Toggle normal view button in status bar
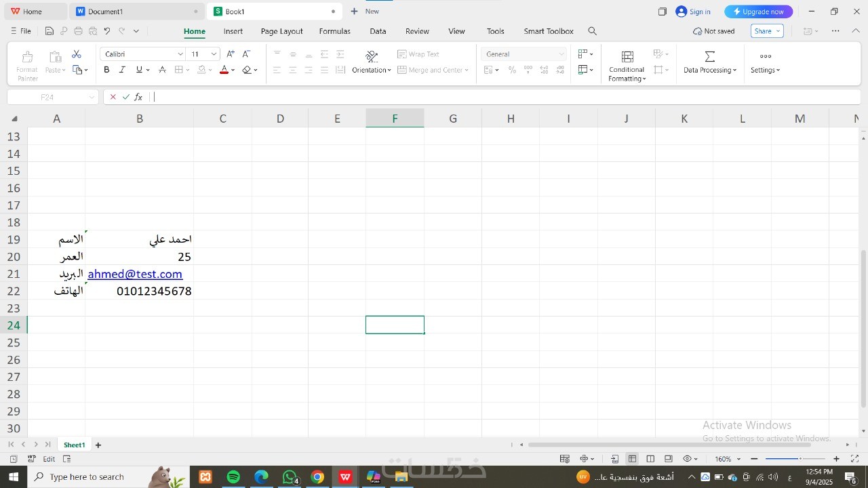This screenshot has width=868, height=488. pyautogui.click(x=632, y=459)
